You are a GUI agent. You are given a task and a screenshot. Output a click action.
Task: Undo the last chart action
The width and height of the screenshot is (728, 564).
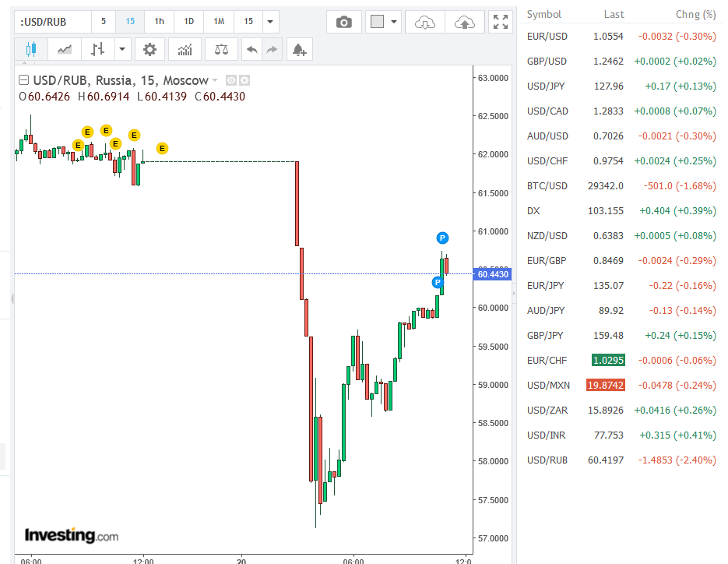pyautogui.click(x=252, y=49)
